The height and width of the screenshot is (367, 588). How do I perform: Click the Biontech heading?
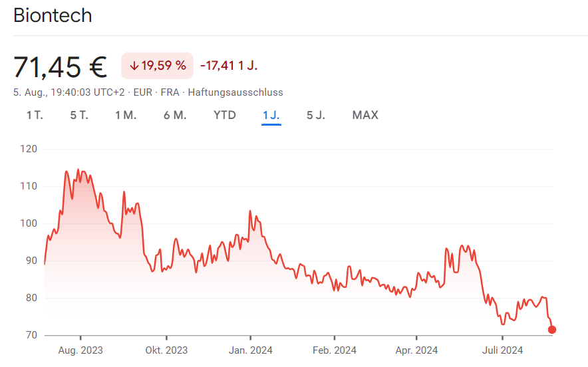(x=53, y=15)
